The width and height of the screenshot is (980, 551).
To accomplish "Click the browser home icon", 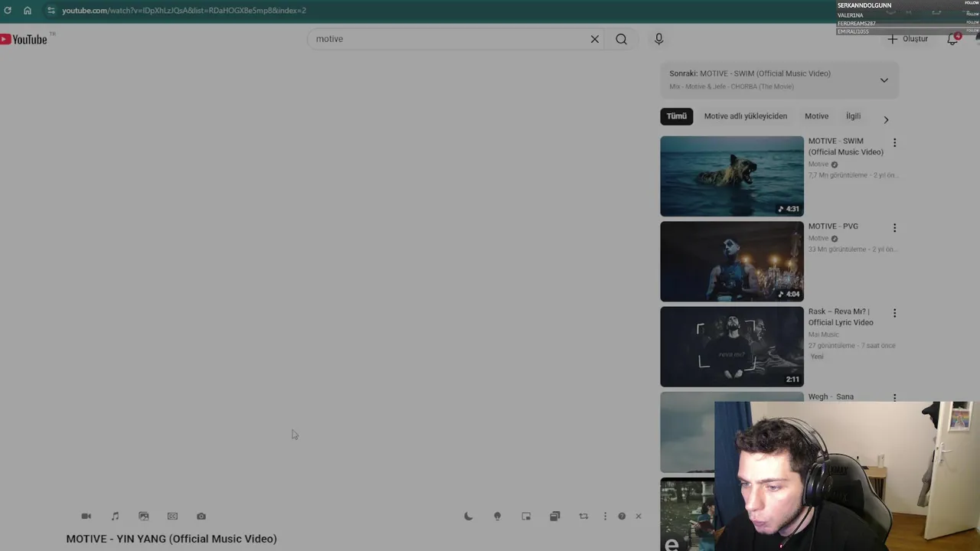I will coord(28,11).
